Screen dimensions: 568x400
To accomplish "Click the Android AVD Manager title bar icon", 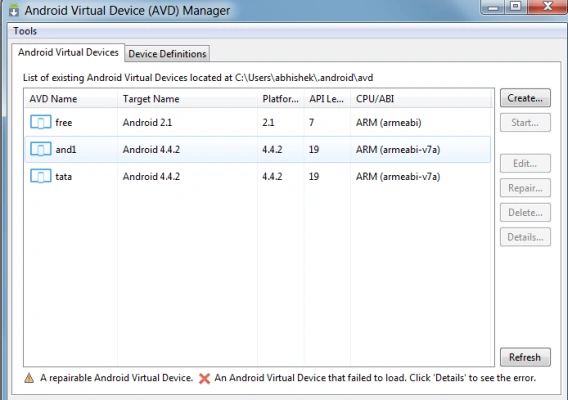I will 14,10.
